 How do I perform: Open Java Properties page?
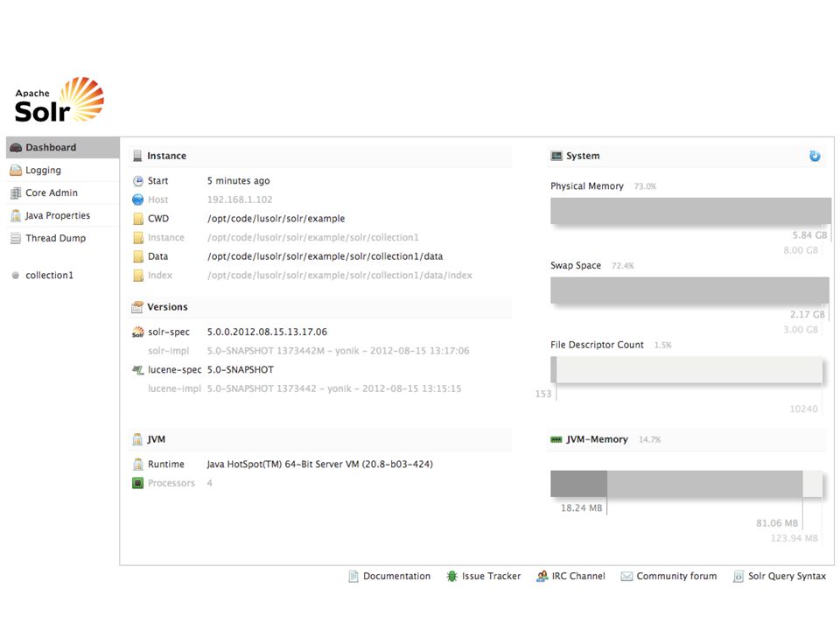(x=62, y=215)
